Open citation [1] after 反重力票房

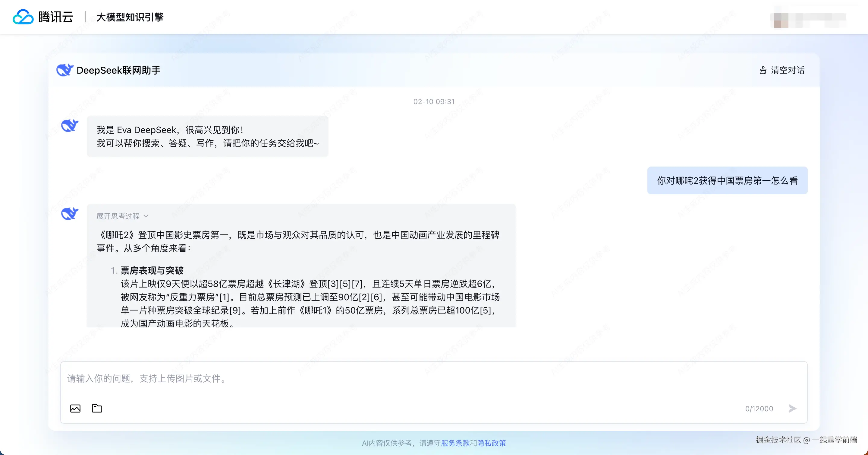point(225,297)
